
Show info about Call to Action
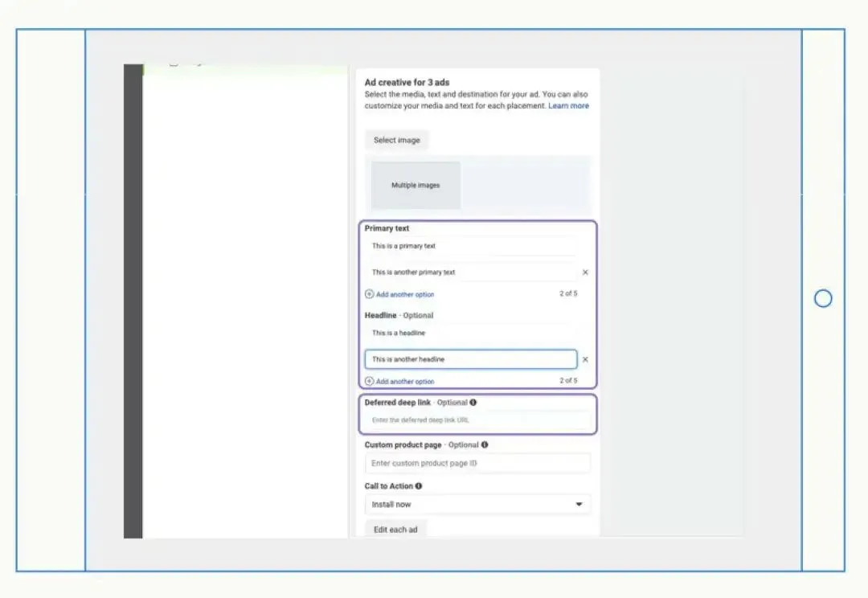click(x=419, y=486)
